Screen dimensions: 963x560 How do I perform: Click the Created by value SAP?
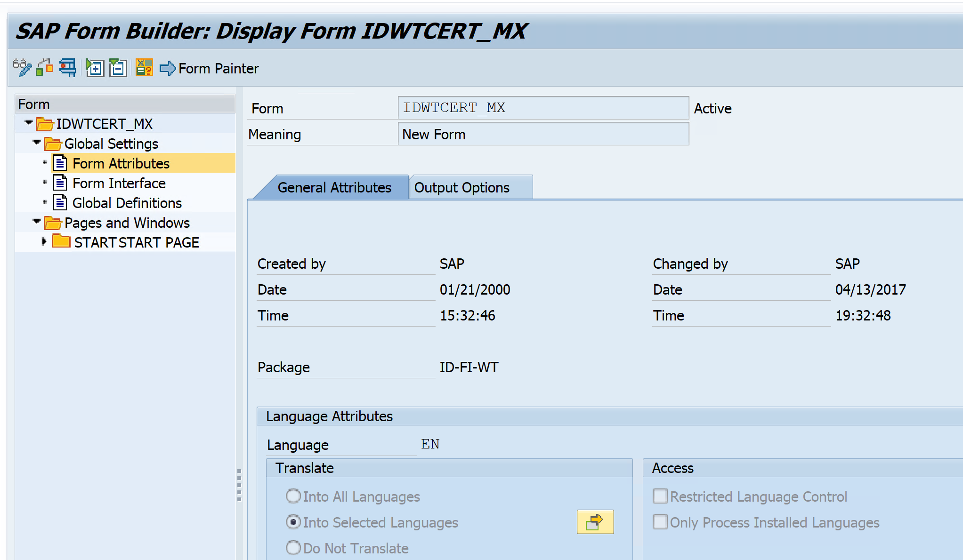(x=452, y=264)
